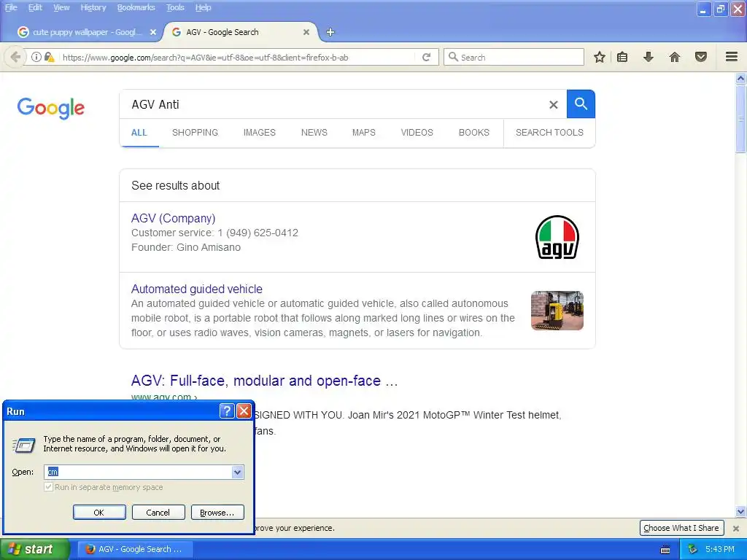Click the Run dialog help question icon
The image size is (747, 560).
(227, 411)
